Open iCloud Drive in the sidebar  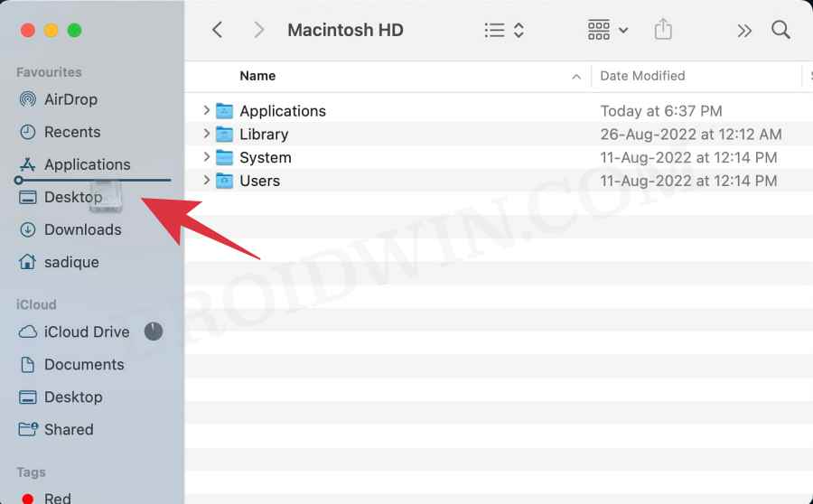87,331
